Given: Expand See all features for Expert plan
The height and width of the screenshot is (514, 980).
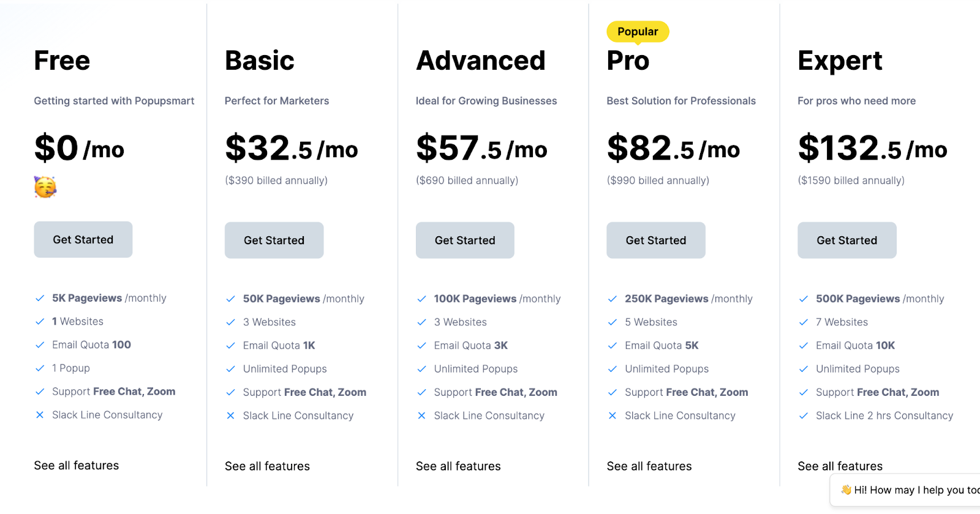Looking at the screenshot, I should [840, 466].
